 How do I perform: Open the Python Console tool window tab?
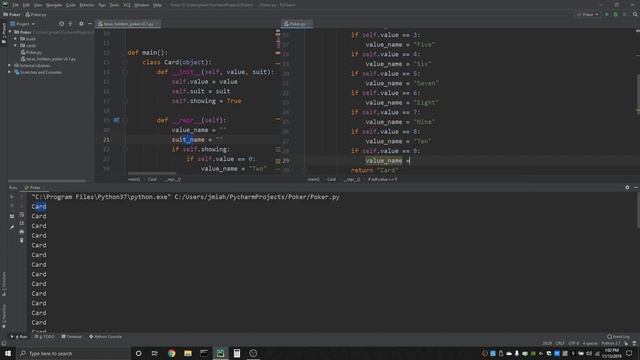coord(105,337)
